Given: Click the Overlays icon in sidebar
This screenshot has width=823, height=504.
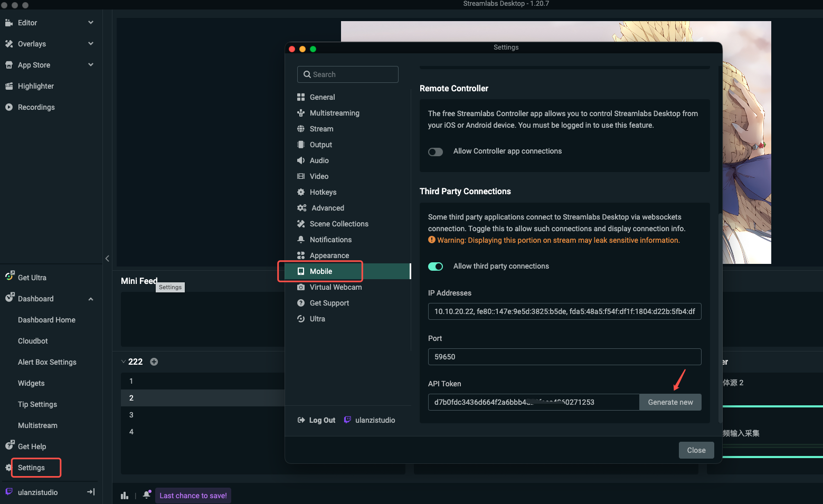Looking at the screenshot, I should tap(9, 44).
